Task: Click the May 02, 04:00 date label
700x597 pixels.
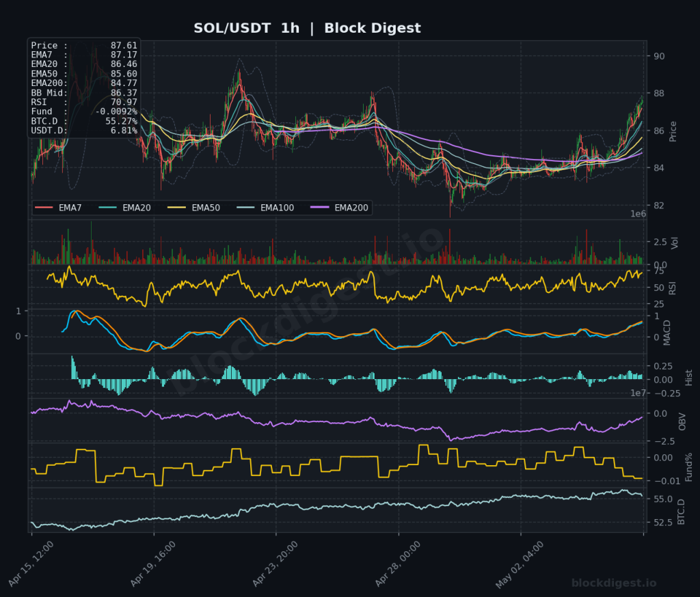Action: (x=520, y=564)
